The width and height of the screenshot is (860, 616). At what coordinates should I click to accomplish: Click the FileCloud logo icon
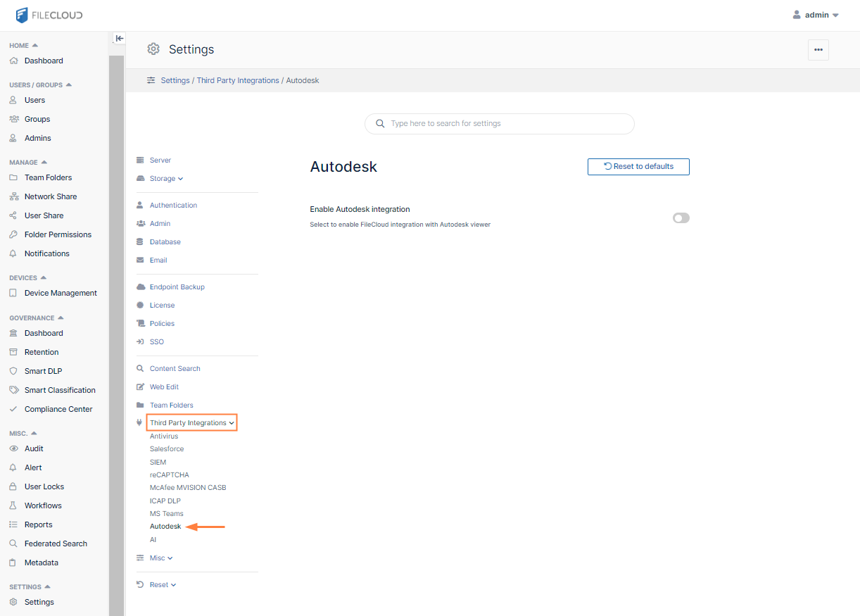(x=22, y=15)
